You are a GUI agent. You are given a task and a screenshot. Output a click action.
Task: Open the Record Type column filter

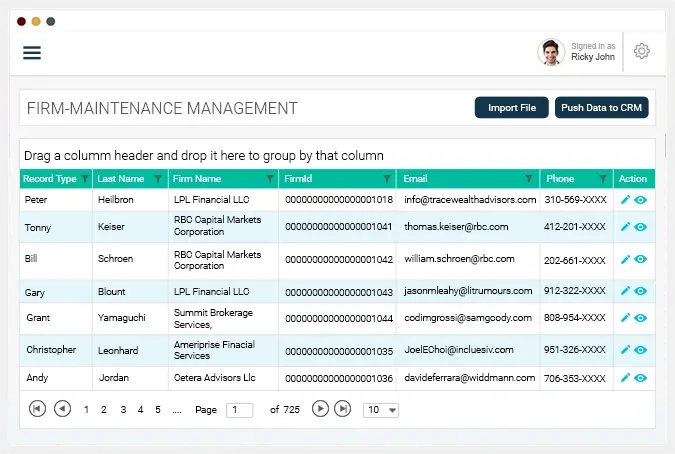pos(85,179)
